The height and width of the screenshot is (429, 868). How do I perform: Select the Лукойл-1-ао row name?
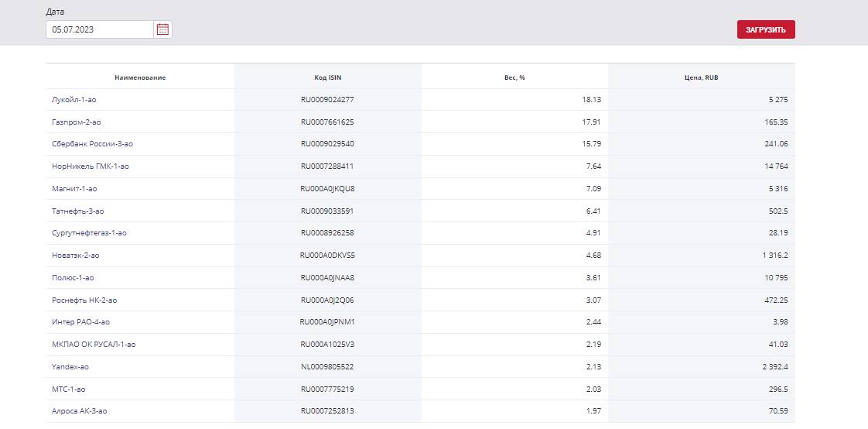[74, 100]
